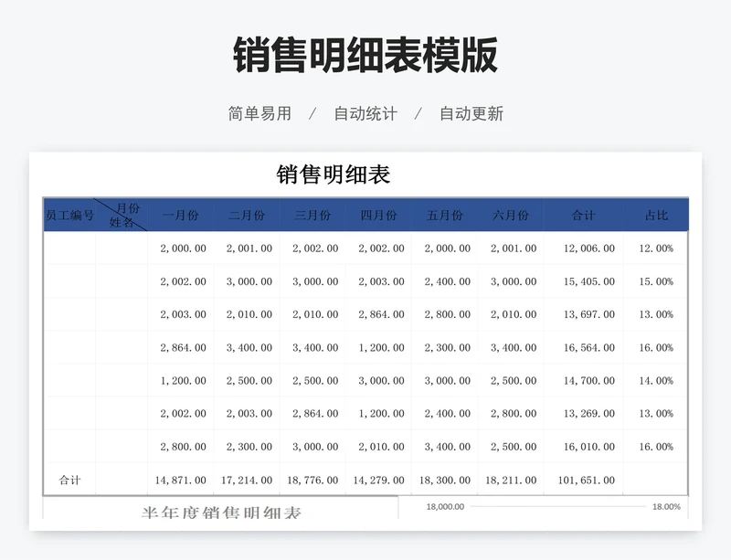The width and height of the screenshot is (731, 560).
Task: Click 一月份 value 2,800.00 in 16,010.00 row
Action: coord(184,447)
